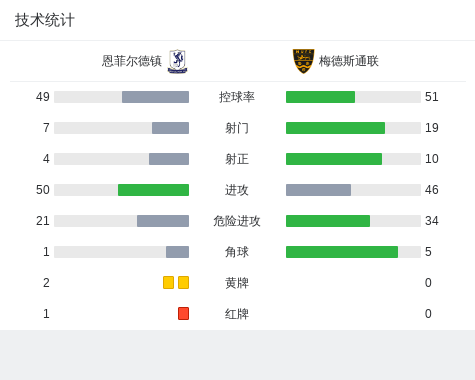Click the green 射正 bar showing 10
Screen dimensions: 475x380
[334, 159]
